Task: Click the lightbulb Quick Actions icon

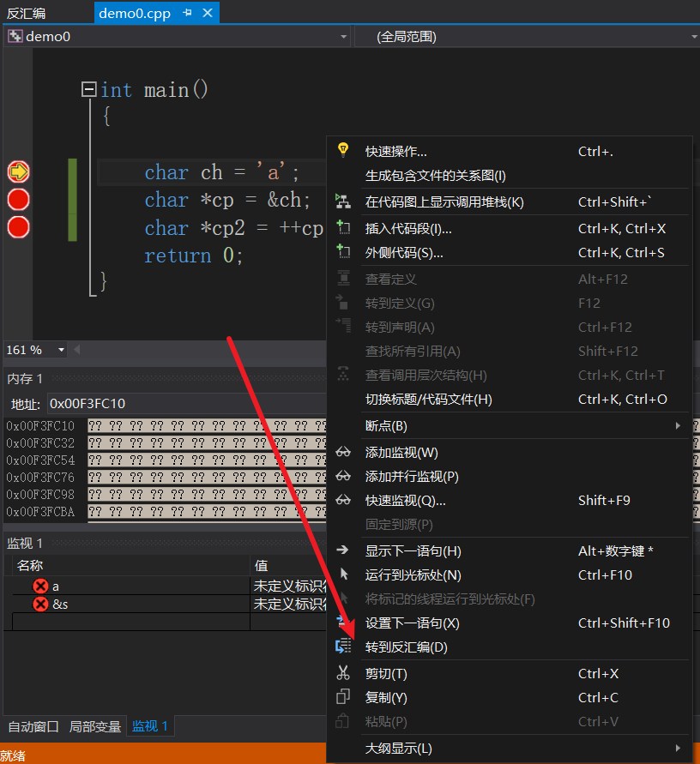Action: [343, 150]
